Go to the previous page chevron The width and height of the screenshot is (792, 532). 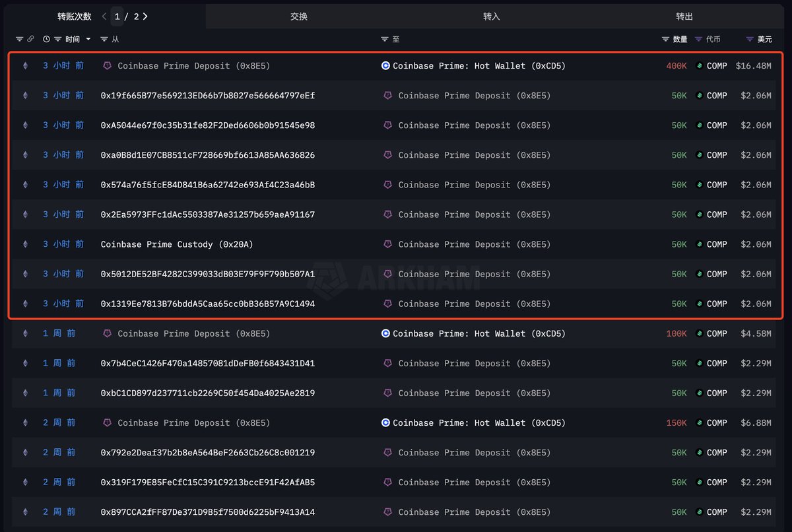(104, 17)
